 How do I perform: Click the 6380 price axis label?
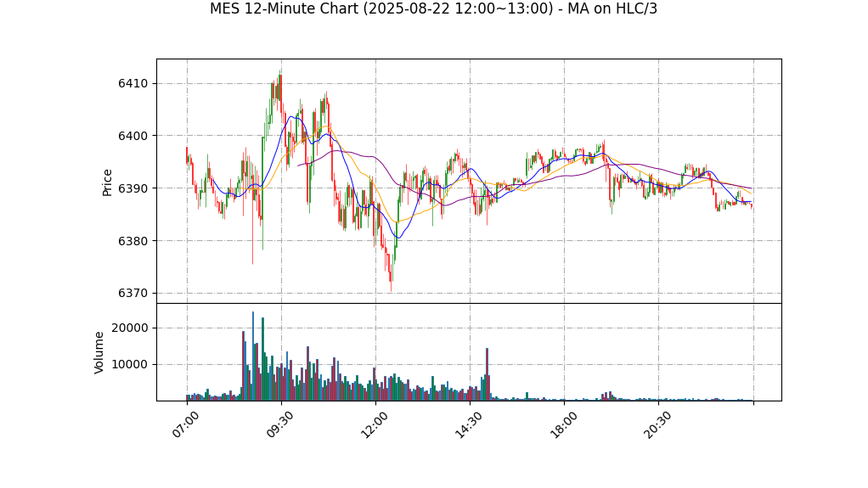pyautogui.click(x=132, y=241)
